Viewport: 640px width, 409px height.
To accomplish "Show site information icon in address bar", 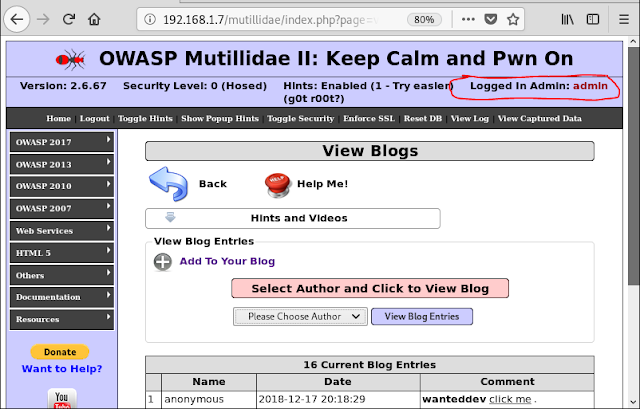I will click(150, 19).
